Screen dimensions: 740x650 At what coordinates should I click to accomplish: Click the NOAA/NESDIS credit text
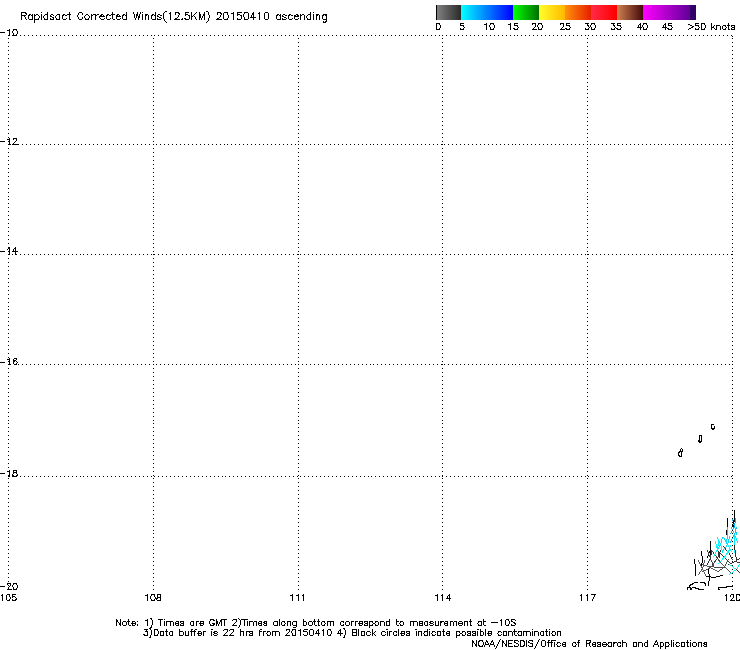[x=589, y=644]
